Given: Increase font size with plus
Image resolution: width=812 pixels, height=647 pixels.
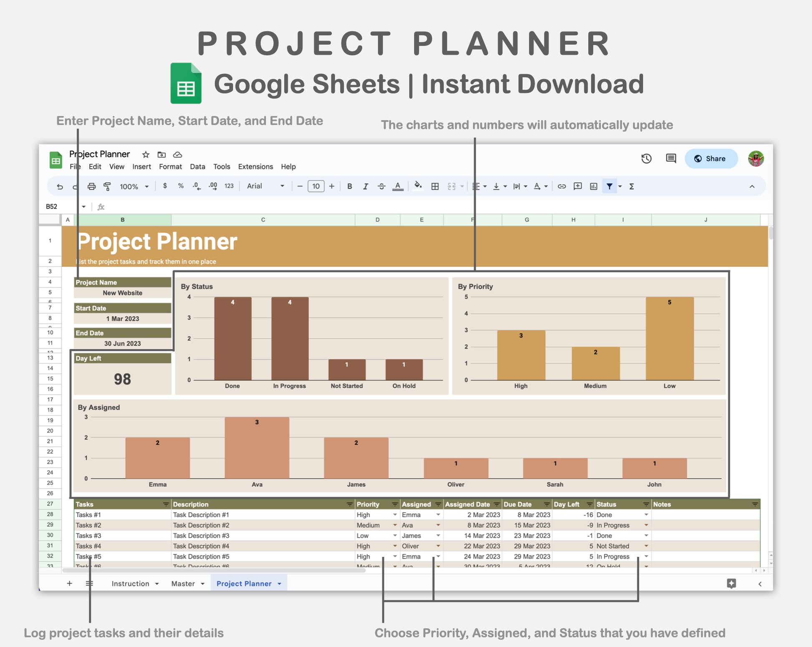Looking at the screenshot, I should (332, 186).
